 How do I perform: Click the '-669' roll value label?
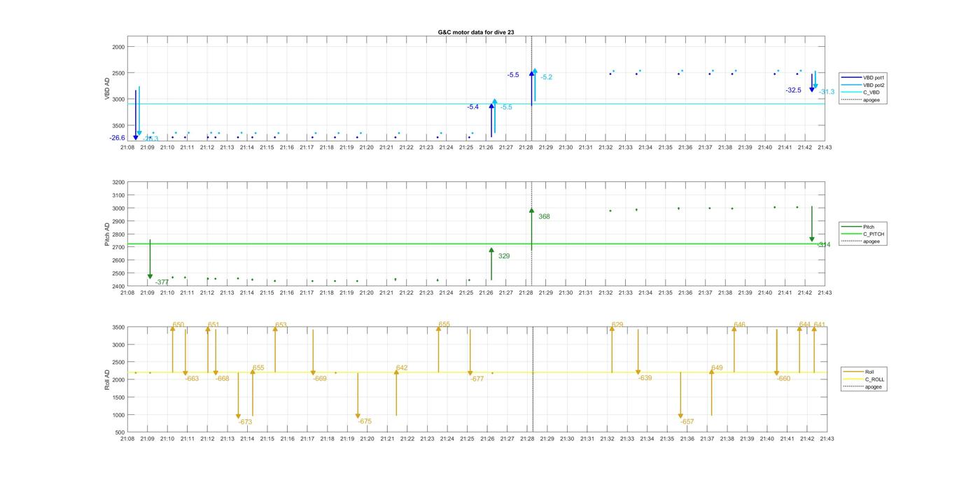(320, 379)
